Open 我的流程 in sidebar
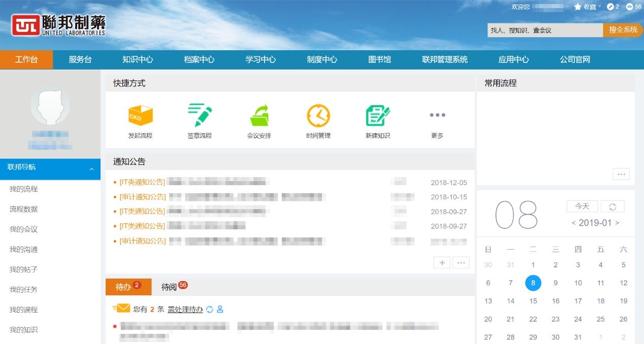Screen dimensions: 644x344 (23, 189)
